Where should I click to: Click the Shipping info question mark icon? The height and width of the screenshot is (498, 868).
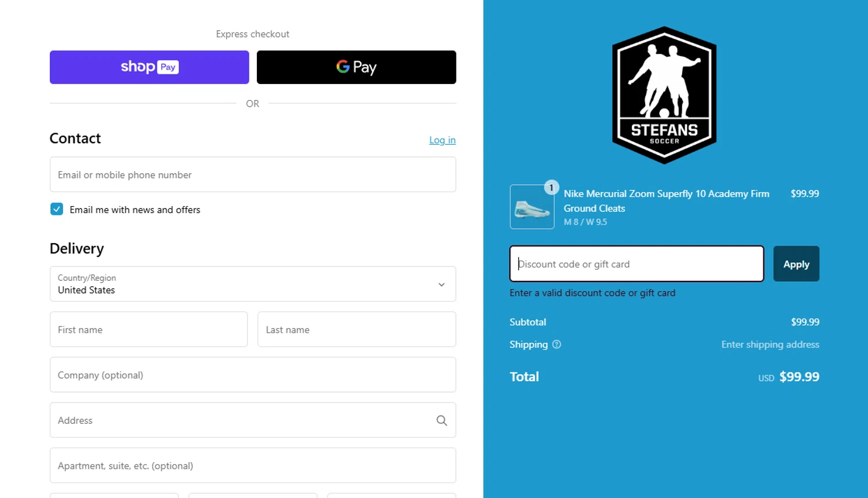[x=557, y=345]
